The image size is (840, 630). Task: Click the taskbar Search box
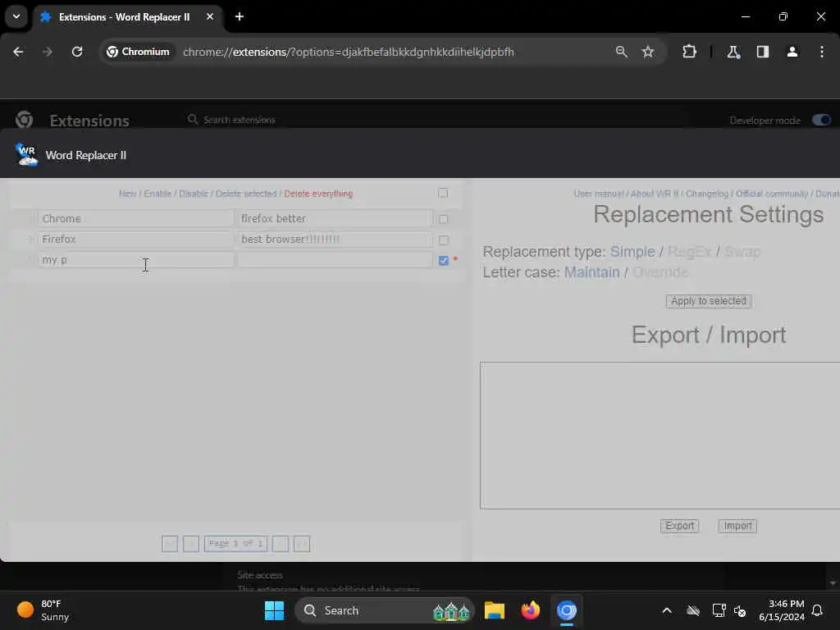[385, 610]
